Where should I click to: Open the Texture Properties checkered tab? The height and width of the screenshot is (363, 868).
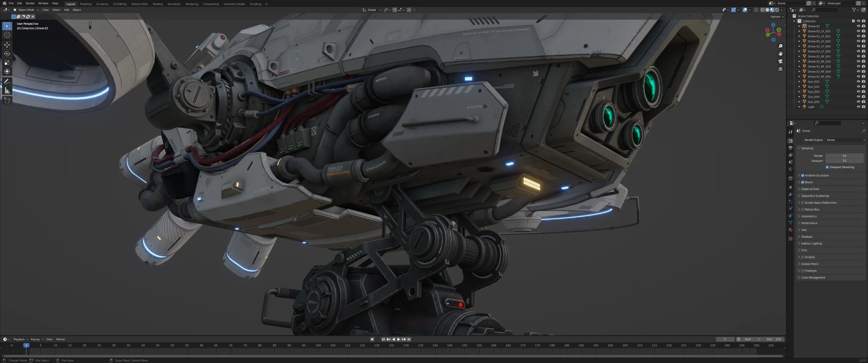790,239
